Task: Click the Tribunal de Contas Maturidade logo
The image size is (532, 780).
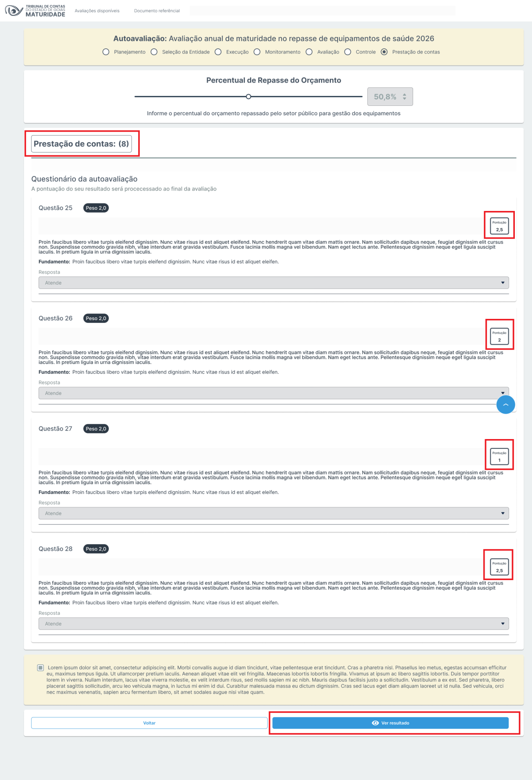Action: (35, 11)
